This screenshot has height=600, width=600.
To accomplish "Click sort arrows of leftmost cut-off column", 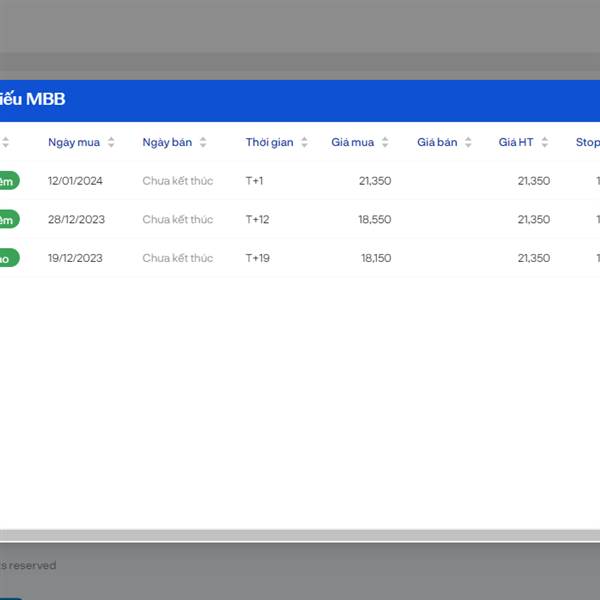I will 5,143.
